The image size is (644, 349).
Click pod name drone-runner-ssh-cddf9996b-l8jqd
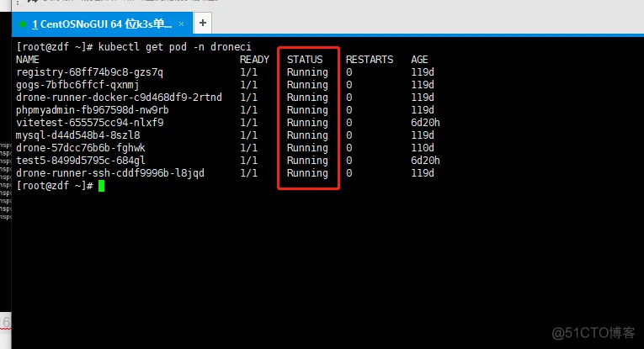click(x=110, y=173)
